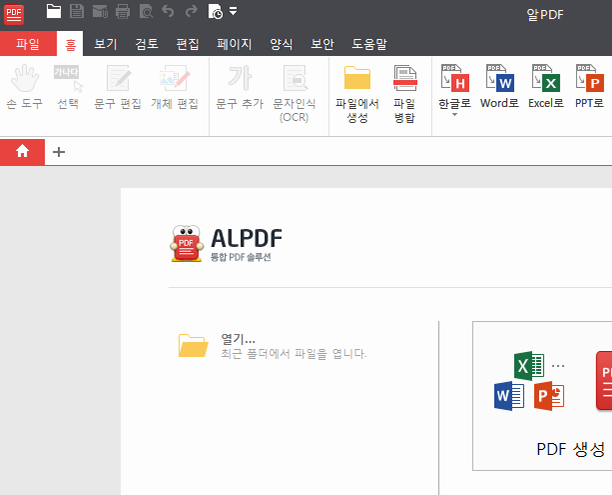Open file using the quick access folder icon
The height and width of the screenshot is (495, 612).
point(53,11)
